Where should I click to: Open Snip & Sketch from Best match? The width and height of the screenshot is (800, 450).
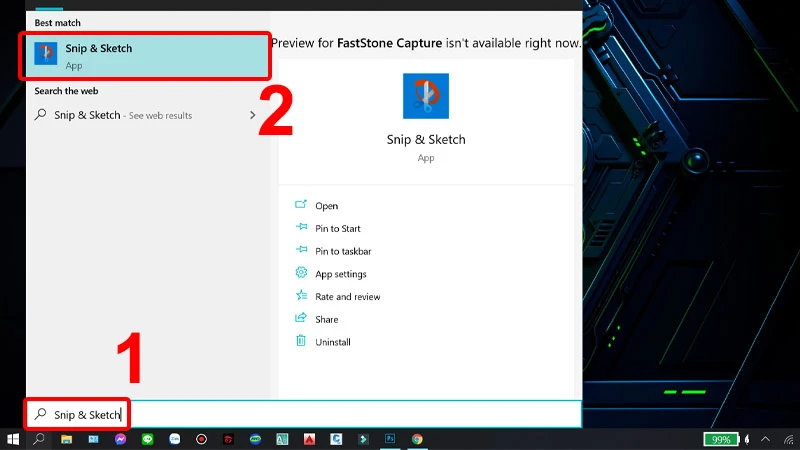147,55
